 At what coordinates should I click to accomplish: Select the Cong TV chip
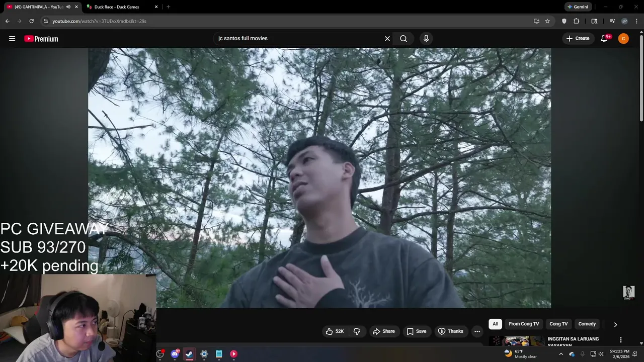coord(558,324)
